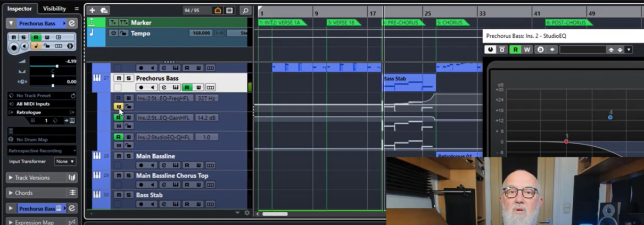The width and height of the screenshot is (644, 225).
Task: Switch to the Inspector tab
Action: [x=19, y=9]
